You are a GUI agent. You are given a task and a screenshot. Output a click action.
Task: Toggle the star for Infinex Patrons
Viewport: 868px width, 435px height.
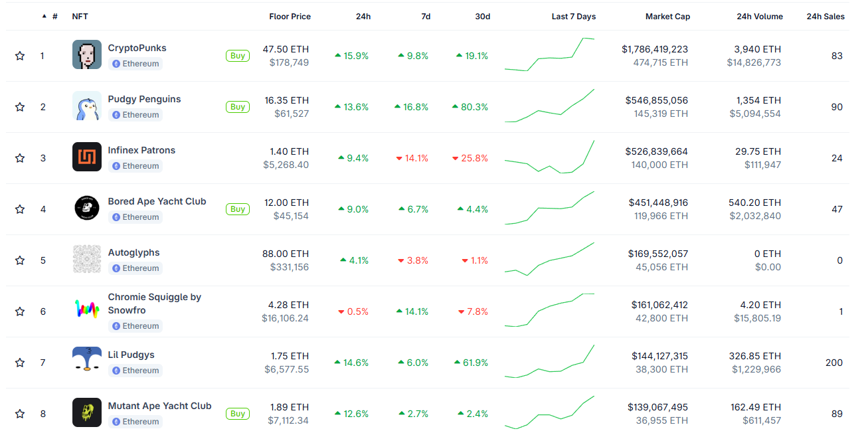click(20, 158)
